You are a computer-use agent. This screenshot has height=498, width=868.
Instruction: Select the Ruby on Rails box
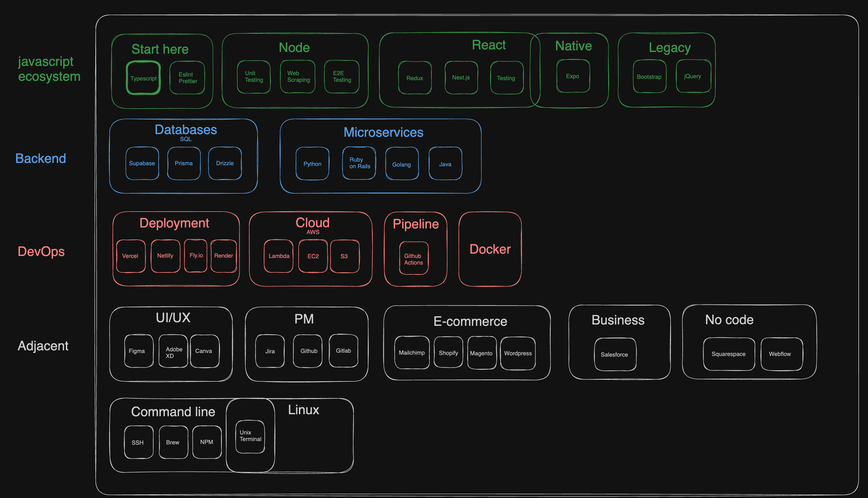(359, 163)
